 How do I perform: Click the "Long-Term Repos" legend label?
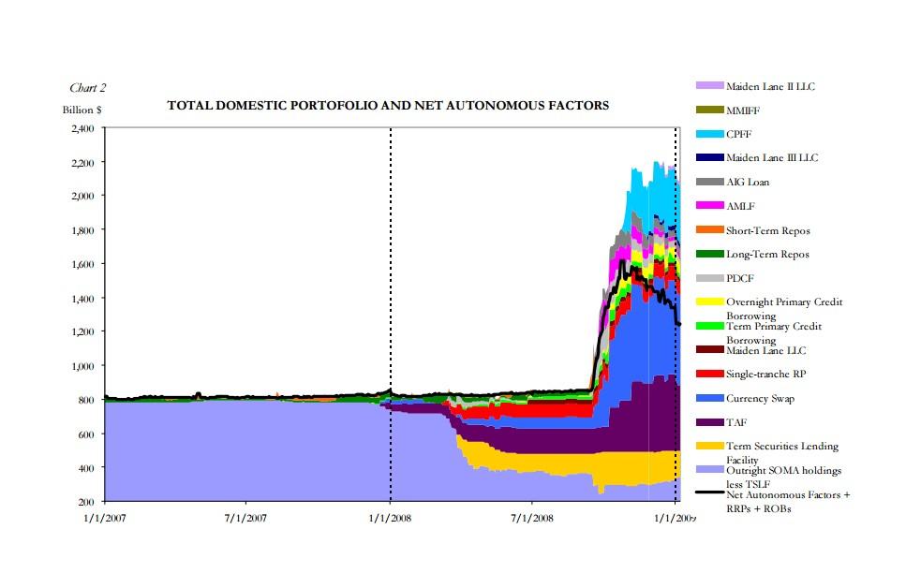(767, 254)
